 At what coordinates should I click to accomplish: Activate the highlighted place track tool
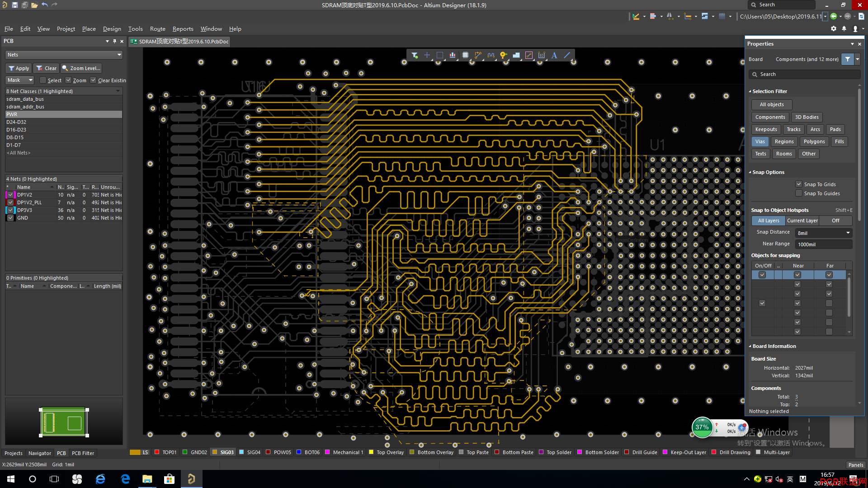click(529, 55)
